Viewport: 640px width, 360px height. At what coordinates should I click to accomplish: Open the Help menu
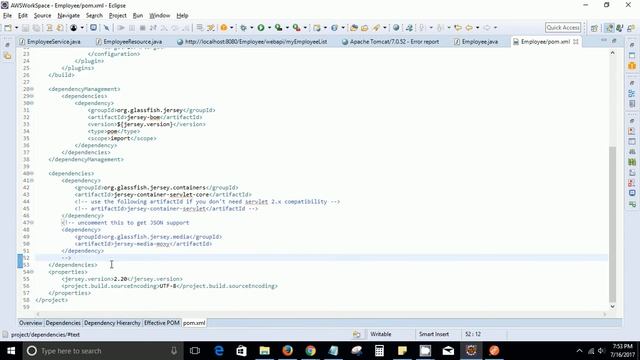182,16
